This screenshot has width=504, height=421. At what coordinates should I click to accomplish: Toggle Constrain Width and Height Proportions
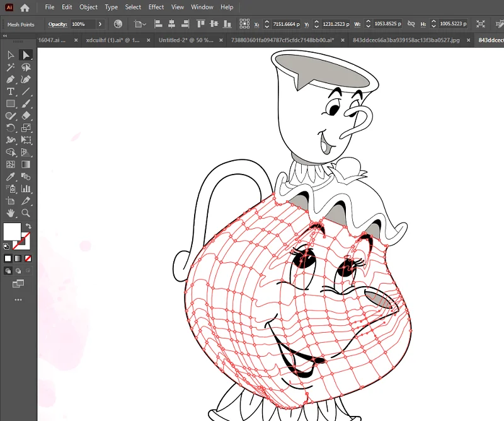(411, 24)
